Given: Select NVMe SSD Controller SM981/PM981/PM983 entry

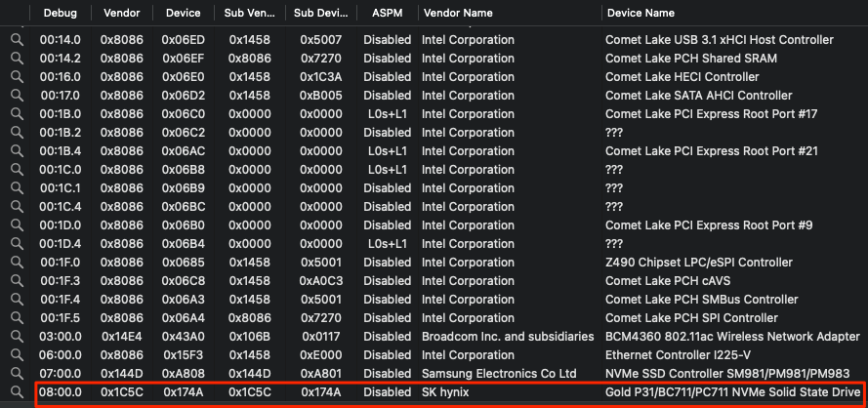Looking at the screenshot, I should point(726,374).
